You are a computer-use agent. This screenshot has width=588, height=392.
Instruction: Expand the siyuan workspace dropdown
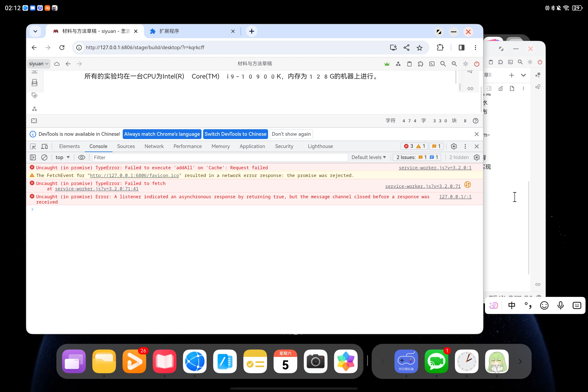pyautogui.click(x=39, y=64)
